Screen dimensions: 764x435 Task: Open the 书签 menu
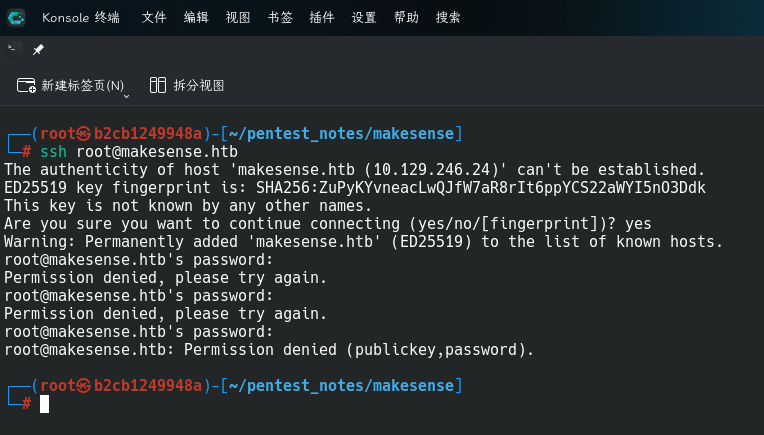[280, 18]
